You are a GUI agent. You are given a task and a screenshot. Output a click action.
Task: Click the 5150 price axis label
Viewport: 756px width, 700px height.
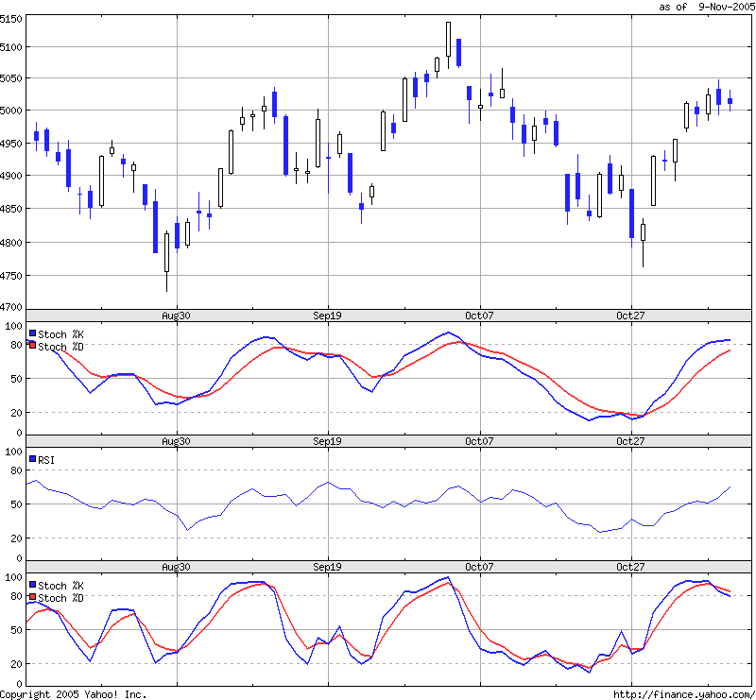[x=11, y=19]
